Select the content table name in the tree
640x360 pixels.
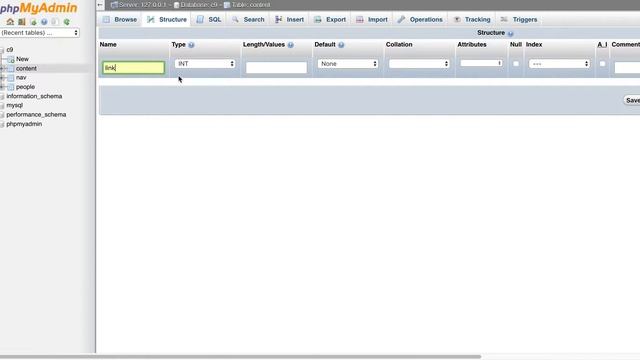click(x=26, y=69)
